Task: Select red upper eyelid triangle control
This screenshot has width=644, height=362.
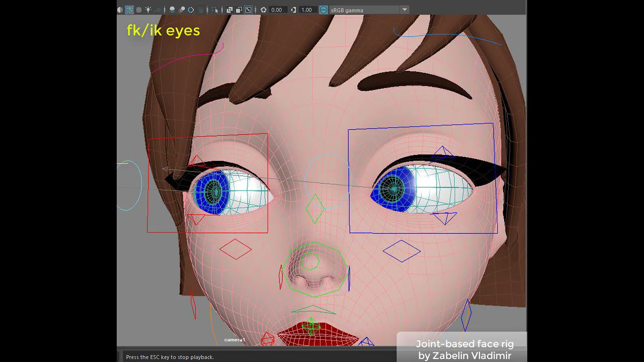Action: click(197, 161)
